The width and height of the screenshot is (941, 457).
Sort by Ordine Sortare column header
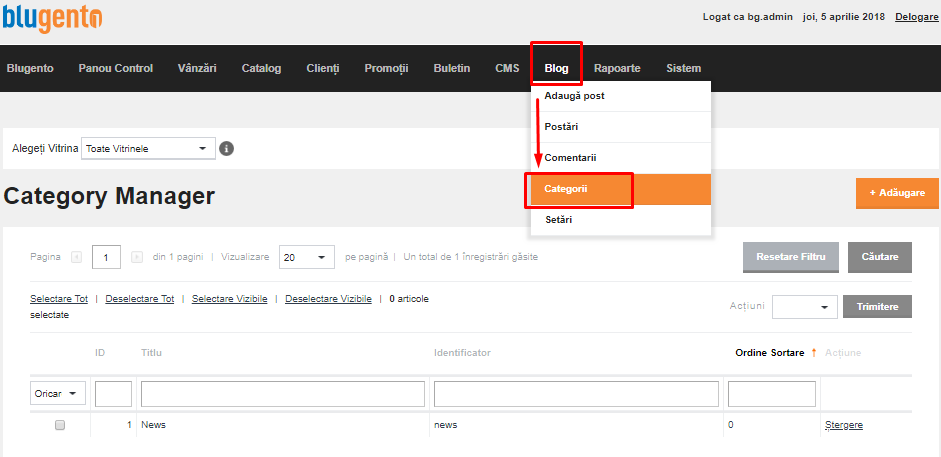pos(770,353)
